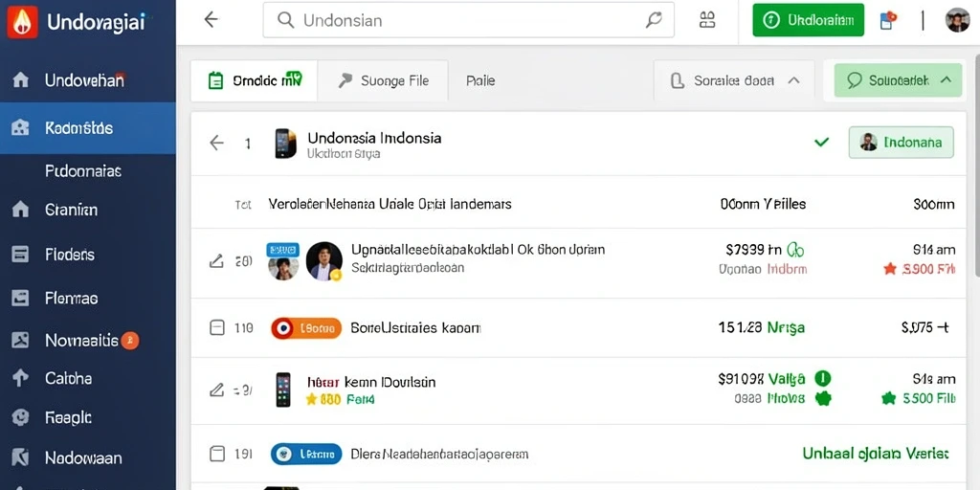Image resolution: width=980 pixels, height=490 pixels.
Task: Click the back arrow beside search bar
Action: click(212, 20)
